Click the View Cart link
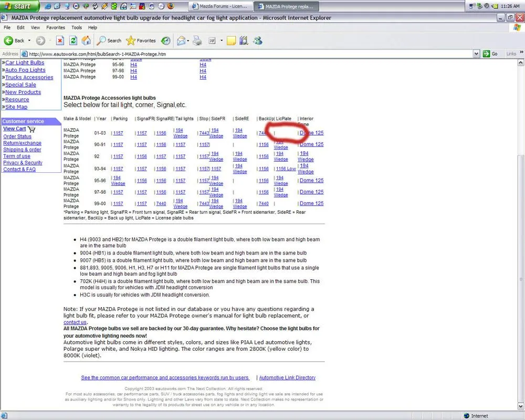 [15, 129]
